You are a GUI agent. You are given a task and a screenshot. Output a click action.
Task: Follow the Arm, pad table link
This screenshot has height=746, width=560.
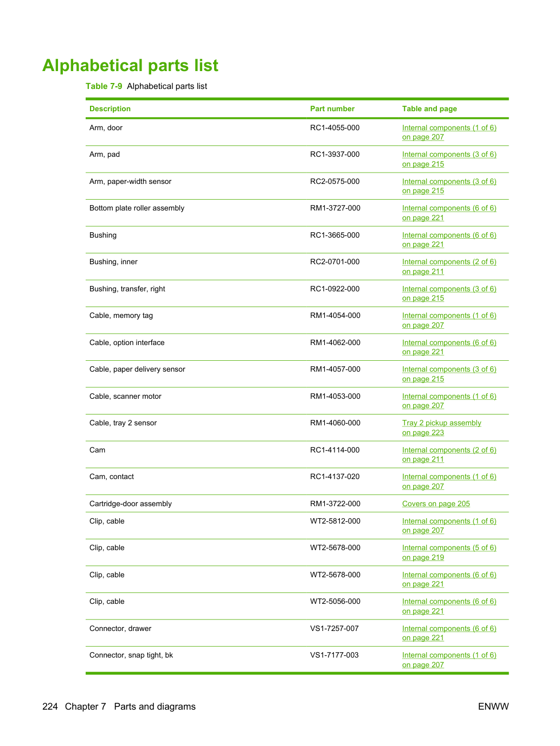pos(449,159)
